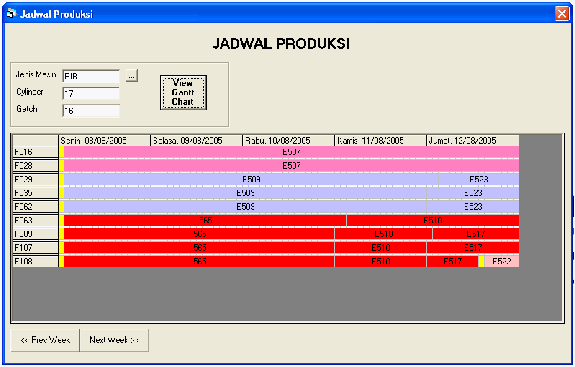Click the red 565 bar in F107 row
The height and width of the screenshot is (367, 575).
[x=199, y=248]
